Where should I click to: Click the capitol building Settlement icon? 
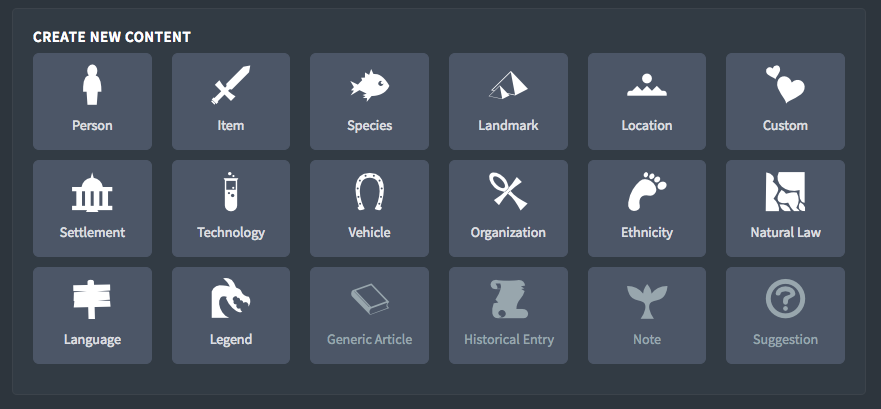pos(92,192)
